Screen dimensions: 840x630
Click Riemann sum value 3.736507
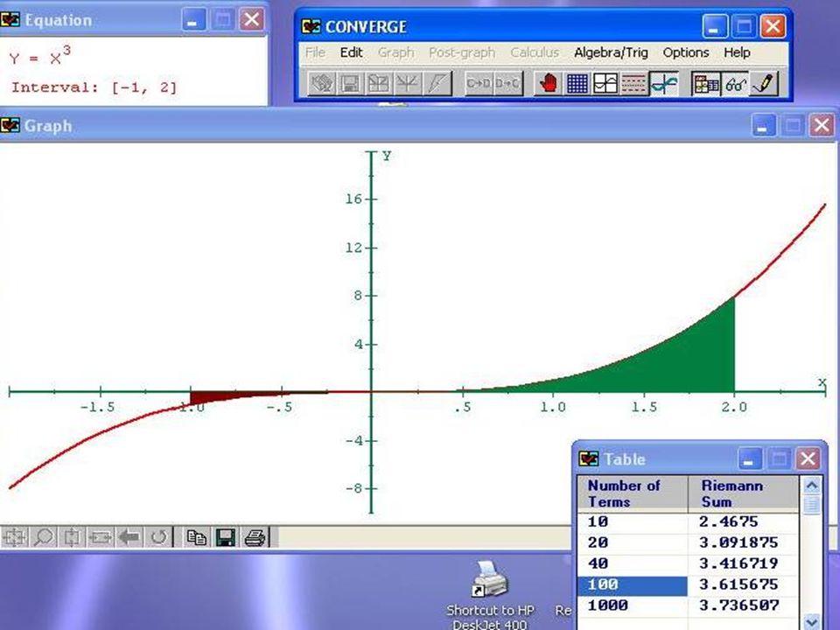point(738,605)
